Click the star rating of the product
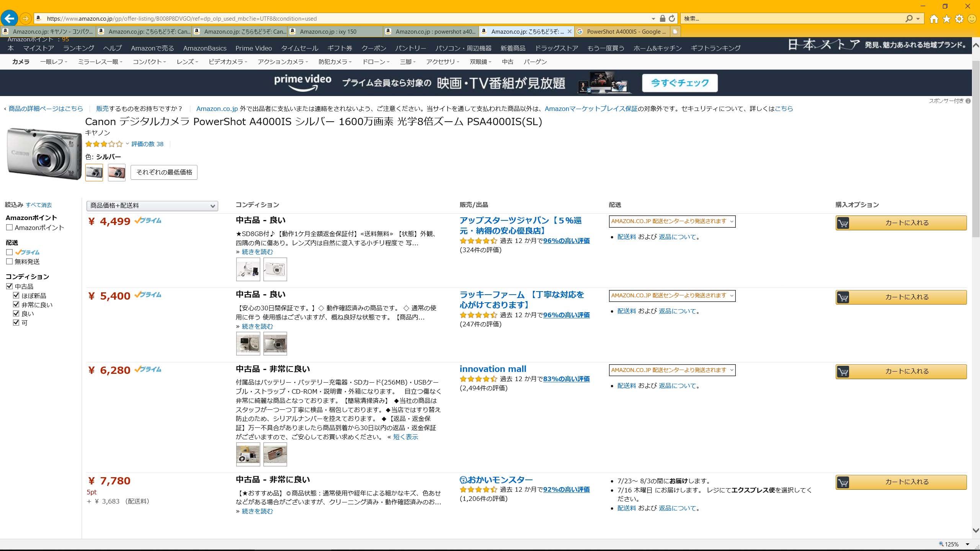This screenshot has height=551, width=980. coord(104,144)
